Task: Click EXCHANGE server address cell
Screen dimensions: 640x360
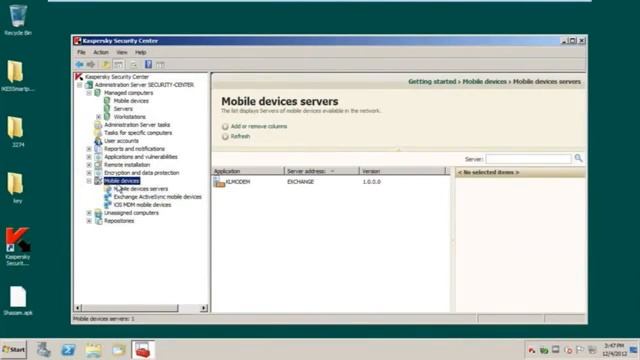Action: point(300,182)
